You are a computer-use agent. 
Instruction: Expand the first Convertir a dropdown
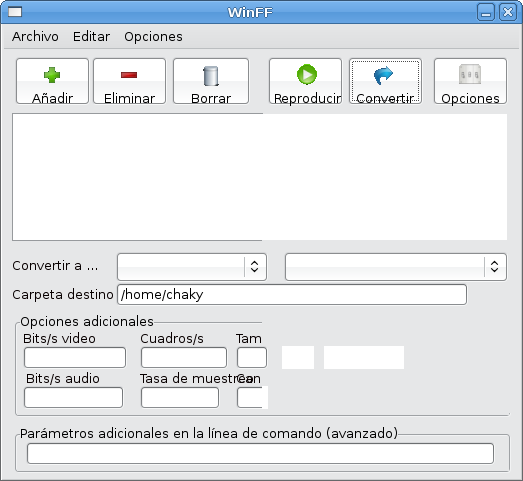192,267
